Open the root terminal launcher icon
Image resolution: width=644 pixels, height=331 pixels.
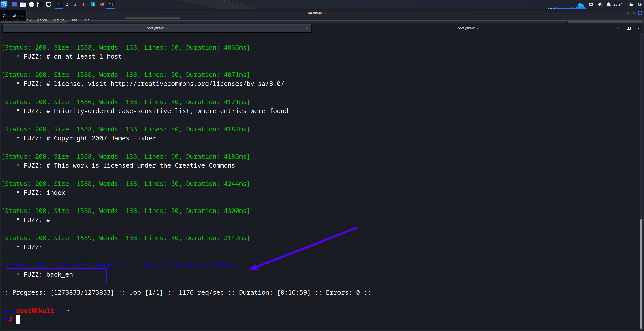(x=49, y=4)
